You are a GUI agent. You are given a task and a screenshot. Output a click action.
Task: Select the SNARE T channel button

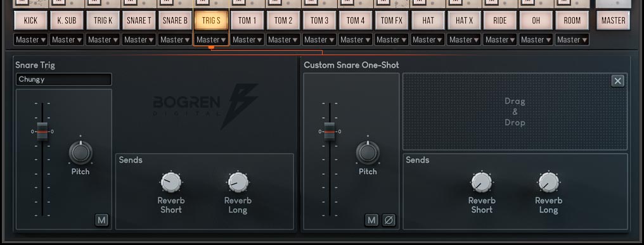click(x=139, y=20)
